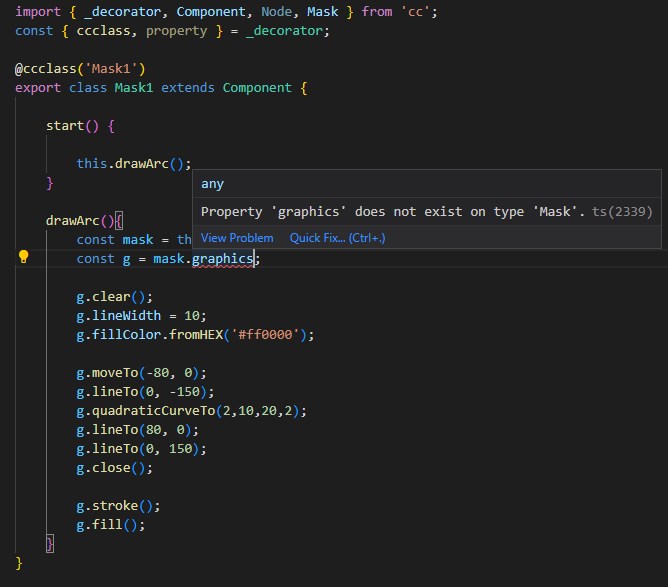The image size is (668, 587).
Task: Click 'const mask' variable declaration
Action: [x=115, y=240]
